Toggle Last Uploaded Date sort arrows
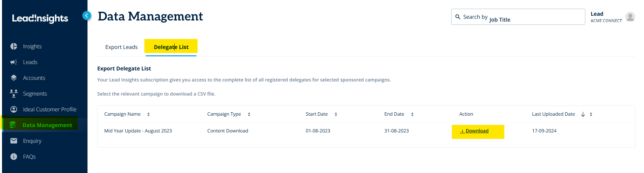Screen dimensions: 644x173 (x=591, y=114)
